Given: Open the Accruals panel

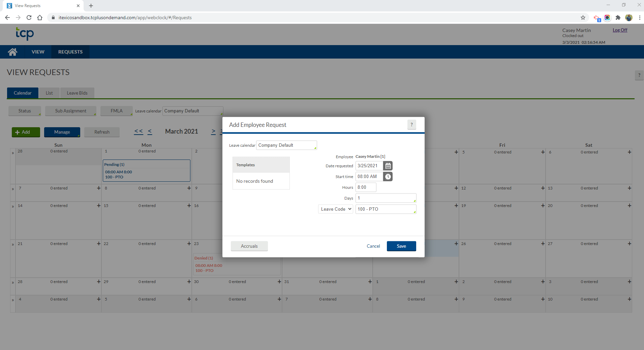Looking at the screenshot, I should [249, 246].
